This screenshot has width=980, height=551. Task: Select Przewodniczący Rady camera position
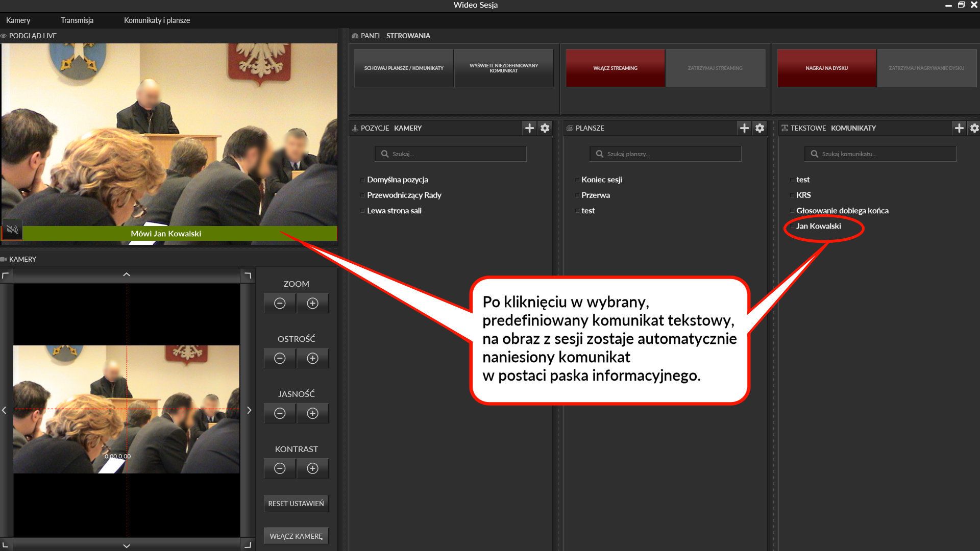(x=404, y=195)
